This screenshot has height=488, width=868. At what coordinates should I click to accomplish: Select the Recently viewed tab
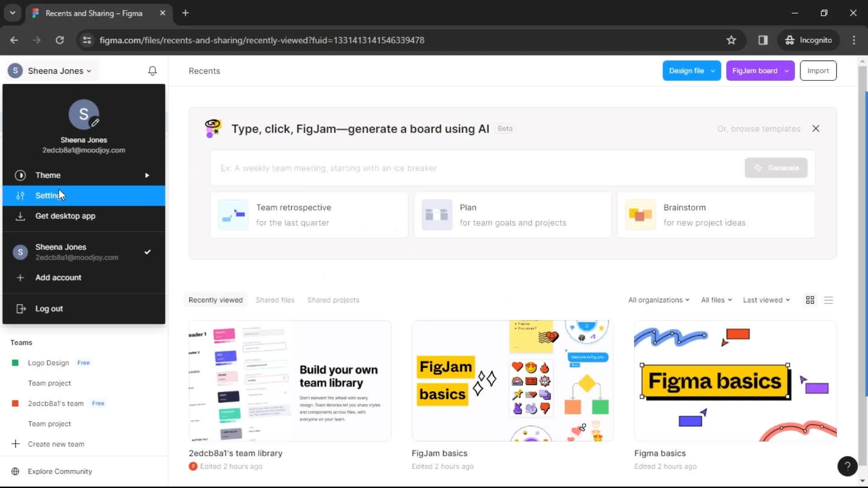216,300
